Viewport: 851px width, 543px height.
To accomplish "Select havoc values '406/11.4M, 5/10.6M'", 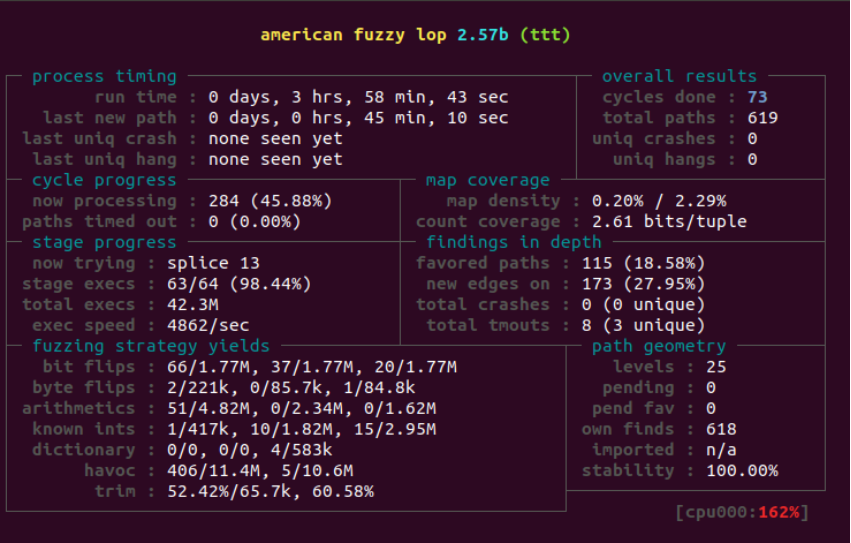I will [260, 471].
